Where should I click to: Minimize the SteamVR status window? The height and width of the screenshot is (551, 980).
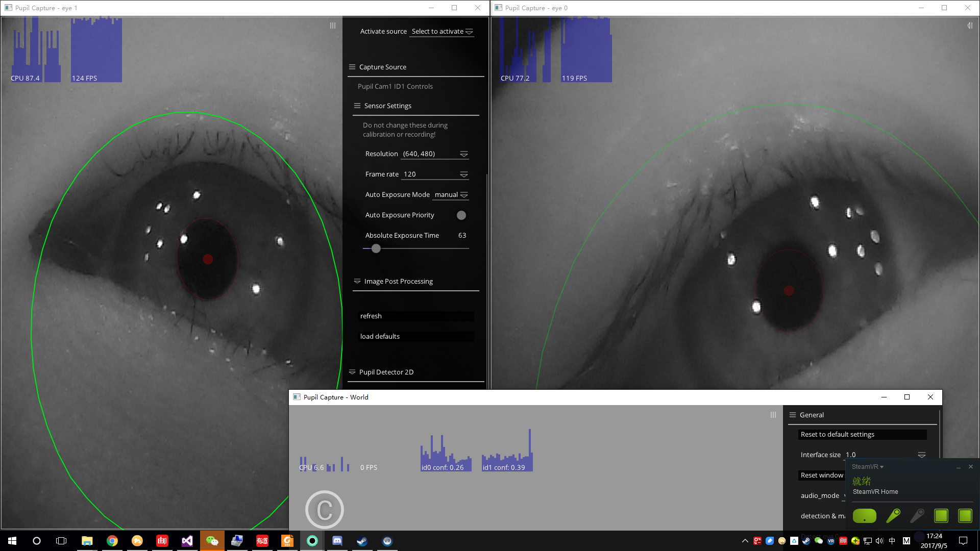coord(958,467)
